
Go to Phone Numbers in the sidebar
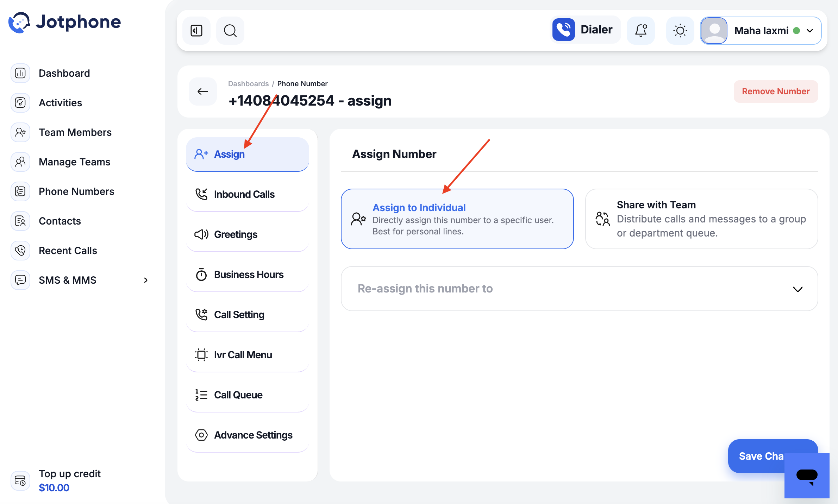[77, 191]
